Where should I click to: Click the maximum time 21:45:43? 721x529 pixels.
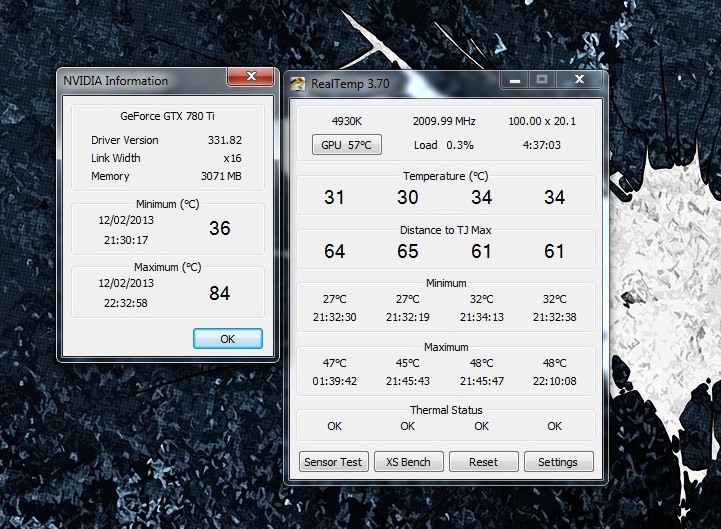pyautogui.click(x=408, y=381)
